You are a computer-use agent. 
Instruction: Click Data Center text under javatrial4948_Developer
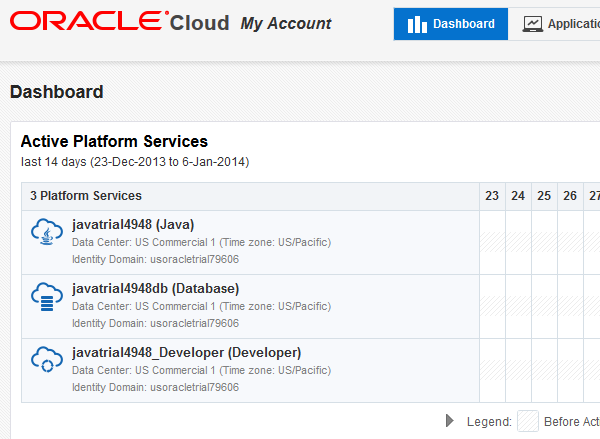point(201,370)
